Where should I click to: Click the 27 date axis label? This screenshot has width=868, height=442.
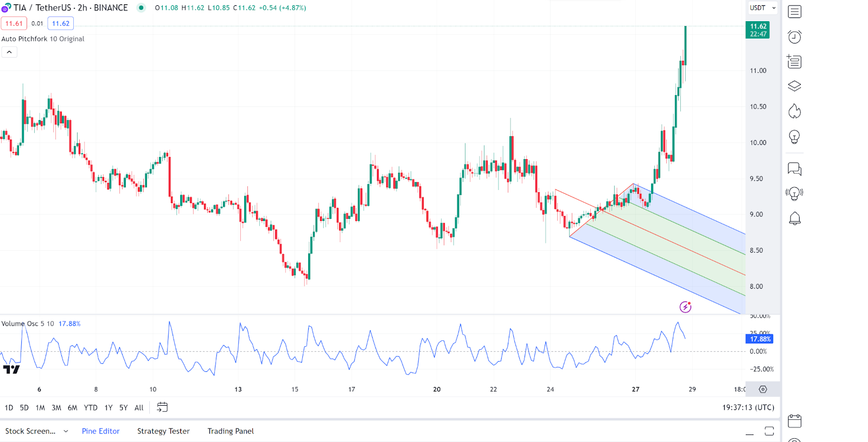tap(635, 389)
